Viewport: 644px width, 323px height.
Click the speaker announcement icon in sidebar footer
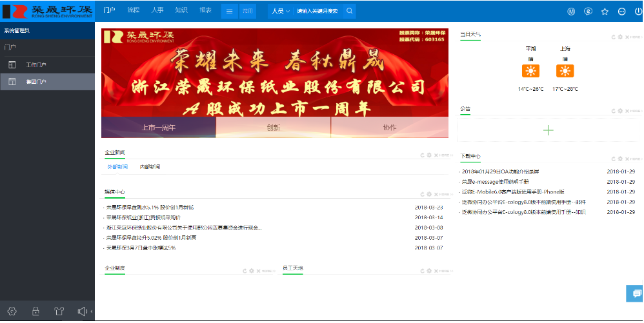tap(82, 311)
